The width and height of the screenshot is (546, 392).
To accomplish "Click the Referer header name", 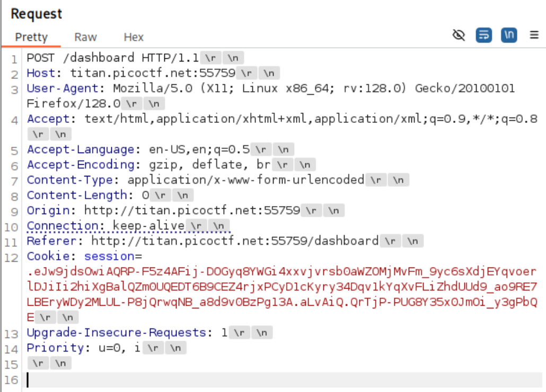I will (51, 241).
